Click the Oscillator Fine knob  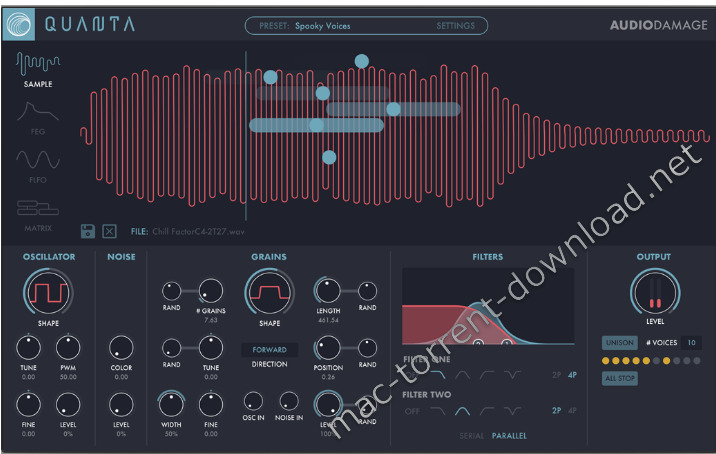pos(28,405)
